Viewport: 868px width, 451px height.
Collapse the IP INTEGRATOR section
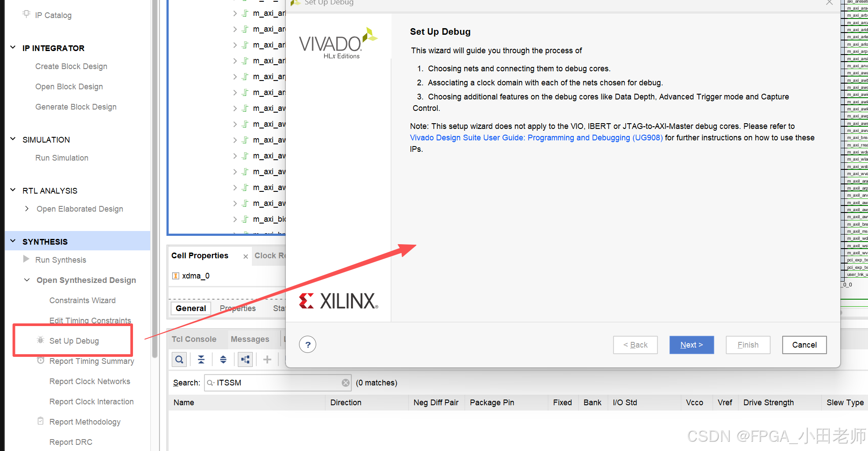(x=13, y=48)
